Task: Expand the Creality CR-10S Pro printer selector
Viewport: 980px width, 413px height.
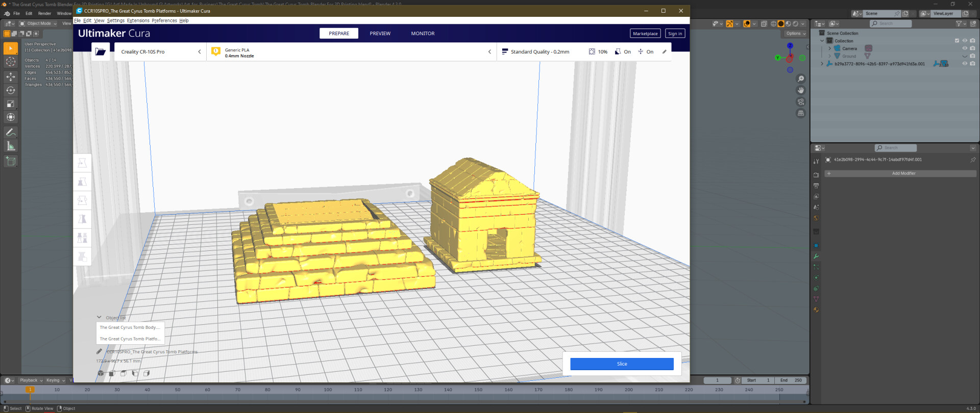Action: pyautogui.click(x=160, y=51)
